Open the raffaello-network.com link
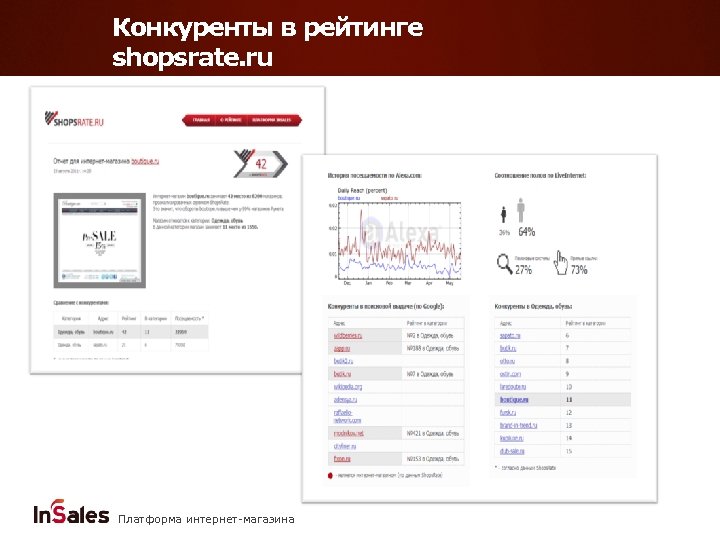 click(347, 416)
